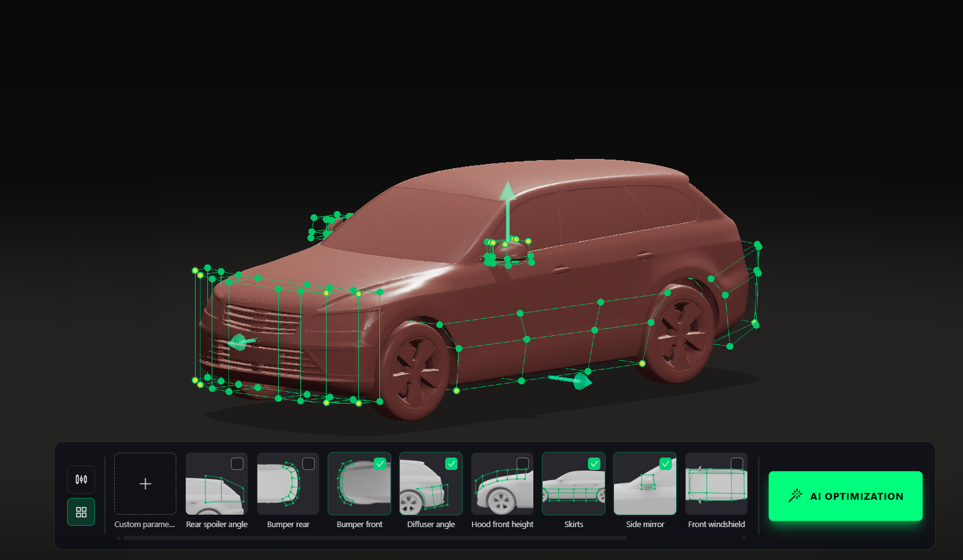This screenshot has height=560, width=963.
Task: Click the green upward arrow gizmo above the car
Action: (x=507, y=192)
